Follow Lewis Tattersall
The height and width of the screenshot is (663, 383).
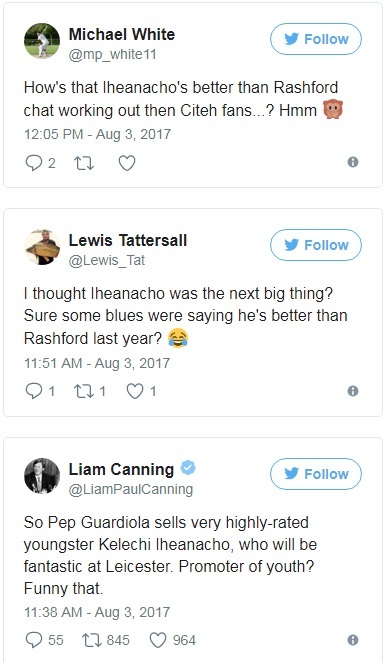point(316,245)
